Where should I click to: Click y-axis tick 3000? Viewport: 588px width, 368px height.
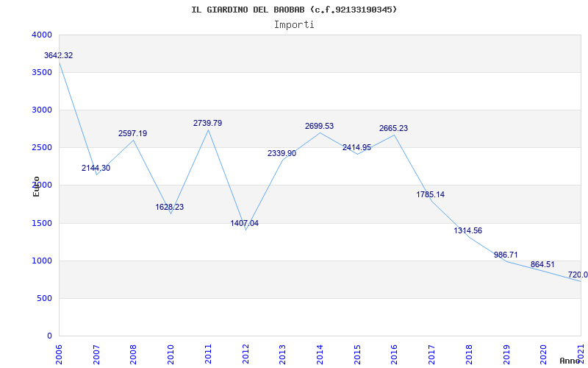(x=42, y=110)
